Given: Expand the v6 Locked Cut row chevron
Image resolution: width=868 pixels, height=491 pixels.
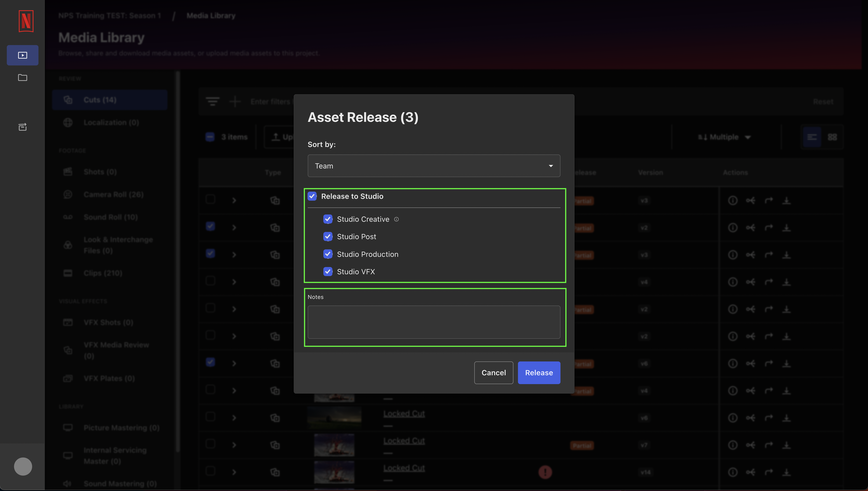Looking at the screenshot, I should (234, 418).
